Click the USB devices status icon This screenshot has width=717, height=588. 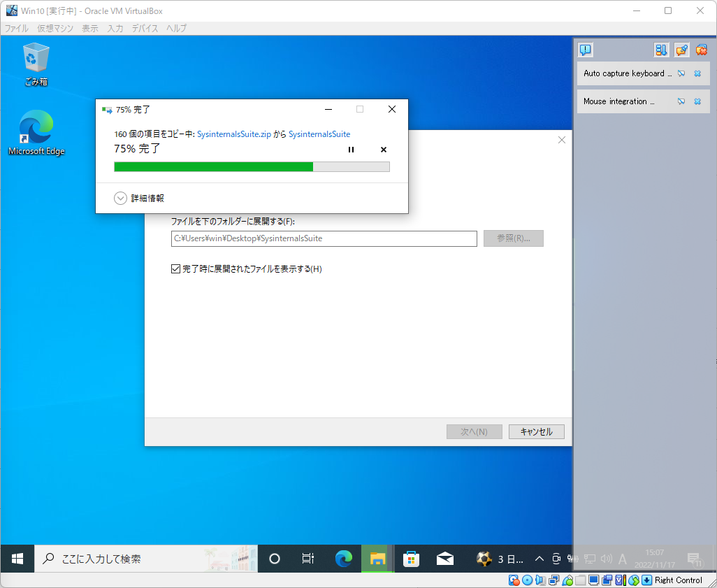pyautogui.click(x=567, y=580)
